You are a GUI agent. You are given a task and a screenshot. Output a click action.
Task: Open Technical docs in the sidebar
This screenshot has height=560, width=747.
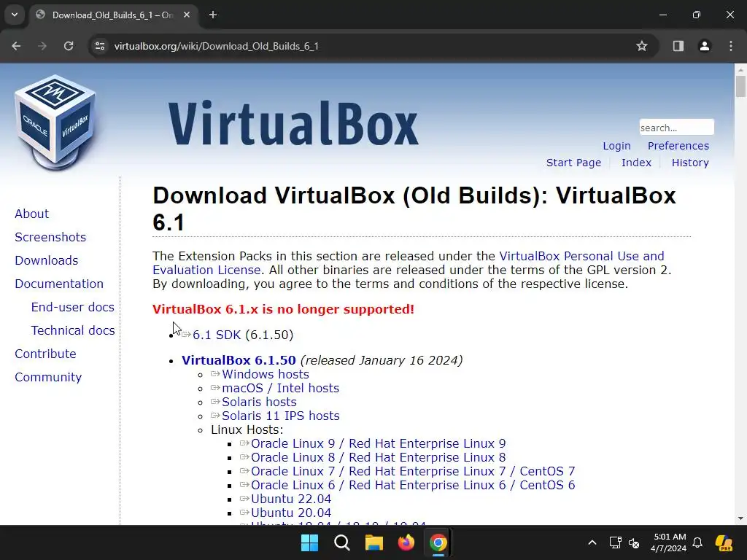coord(73,330)
